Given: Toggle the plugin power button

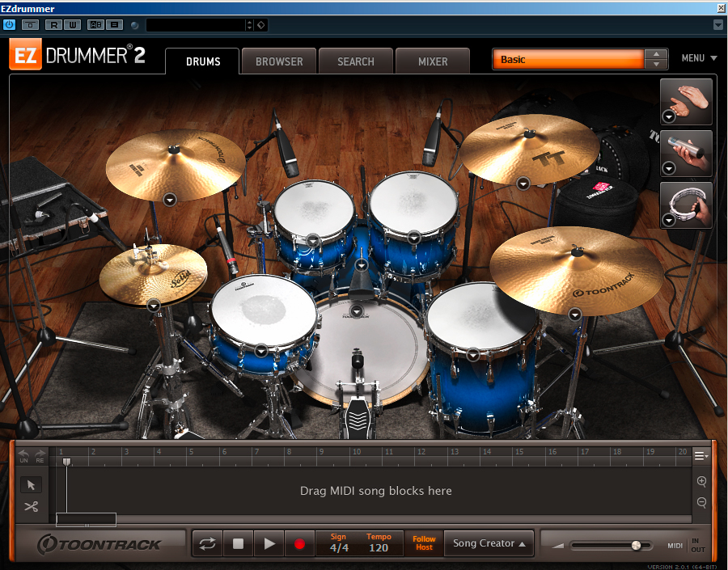Looking at the screenshot, I should (x=9, y=25).
